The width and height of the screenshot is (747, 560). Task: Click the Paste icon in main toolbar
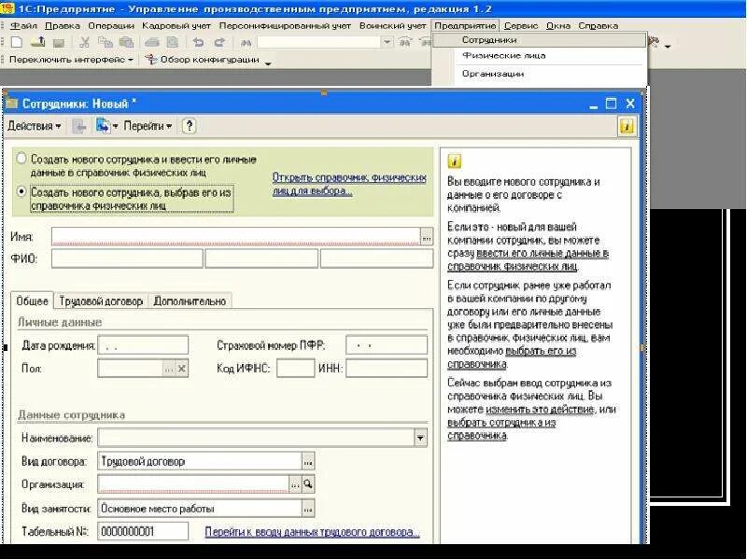pos(126,42)
